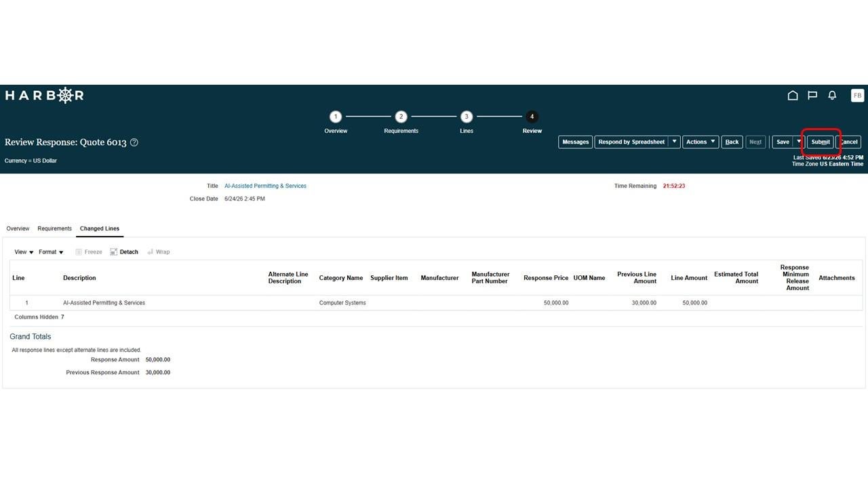Click the Response Price column header
This screenshot has width=868, height=488.
point(546,278)
